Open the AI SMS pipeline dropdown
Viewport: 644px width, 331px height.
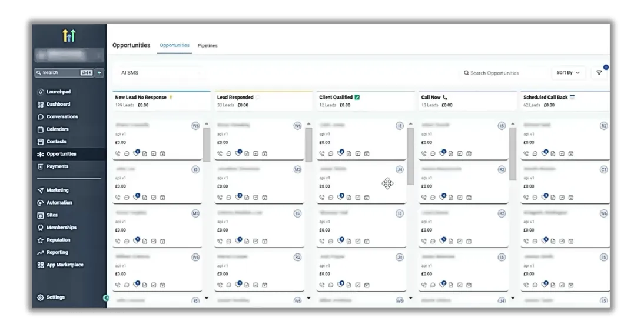161,72
